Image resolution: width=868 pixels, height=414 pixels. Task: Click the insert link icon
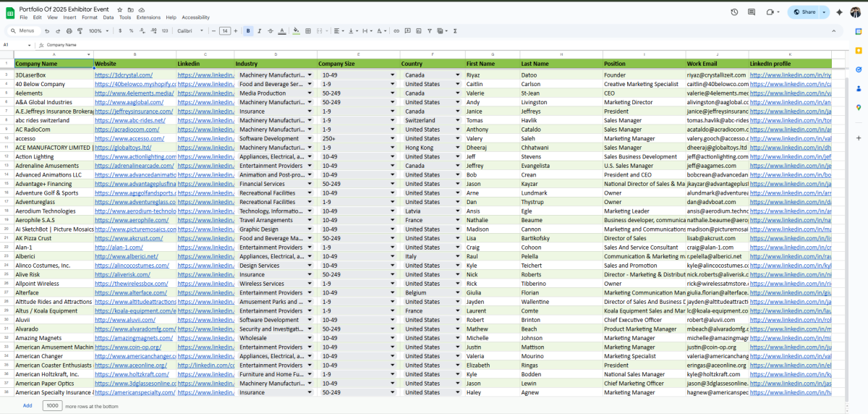point(396,31)
